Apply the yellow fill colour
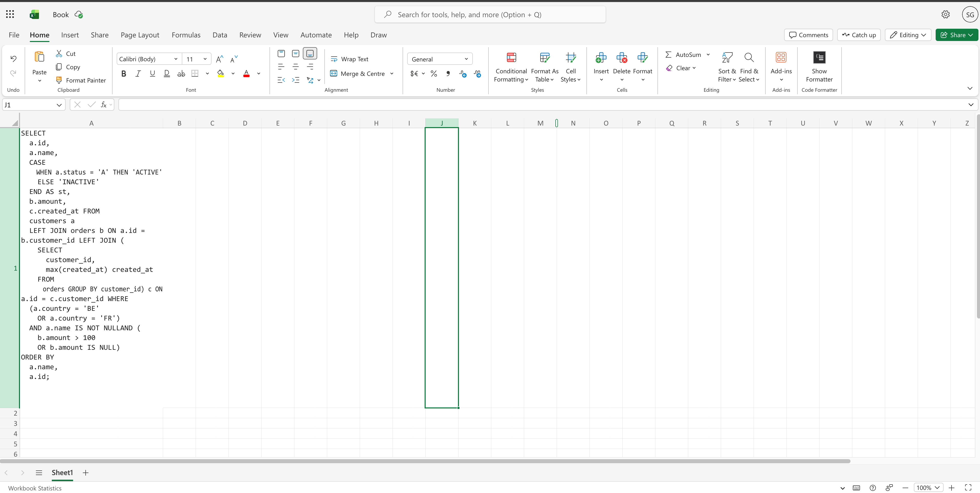 [220, 74]
